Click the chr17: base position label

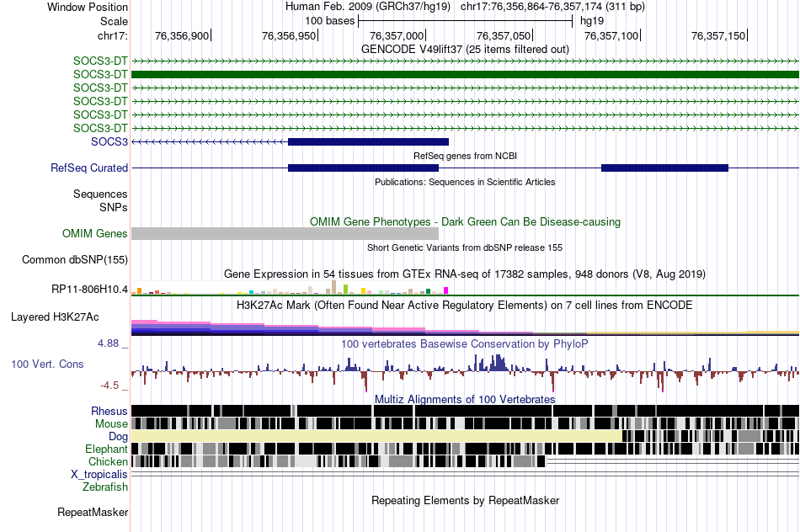click(112, 35)
